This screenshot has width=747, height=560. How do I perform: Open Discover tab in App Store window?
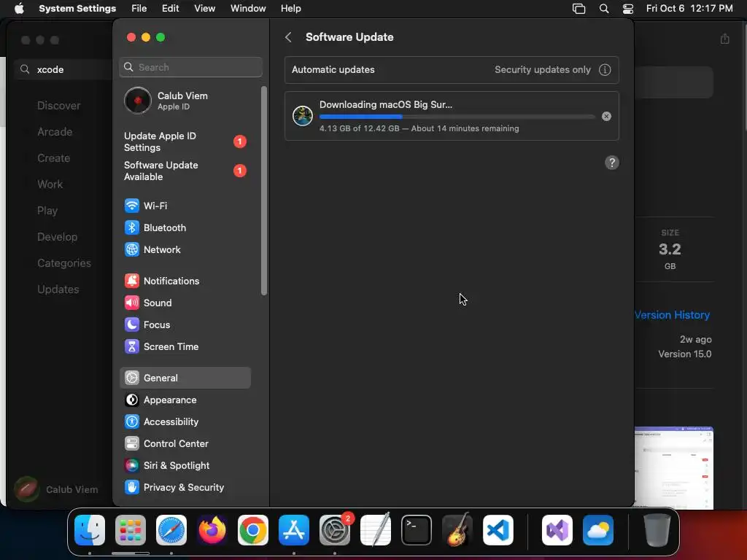59,106
